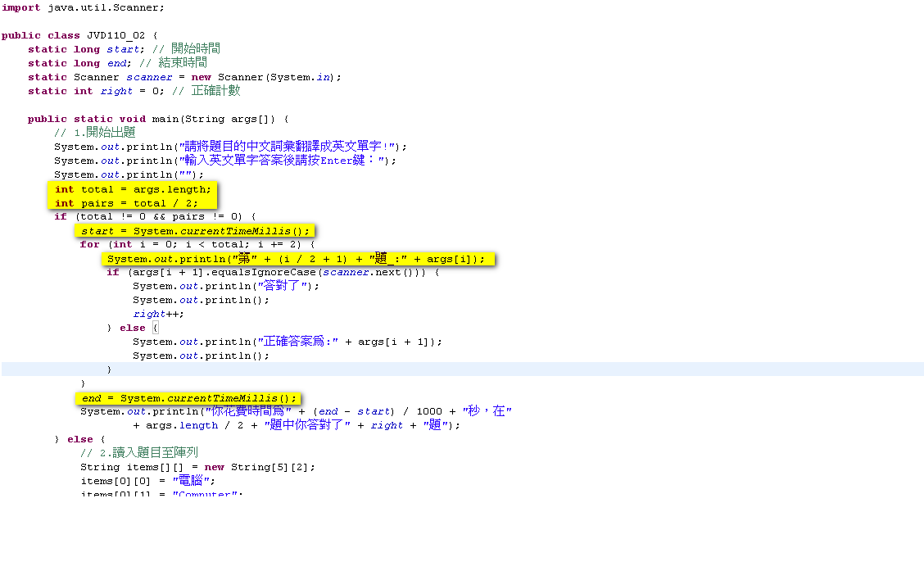Click the 'for (int i = 0; i < total; i += 2)' line

pos(197,245)
